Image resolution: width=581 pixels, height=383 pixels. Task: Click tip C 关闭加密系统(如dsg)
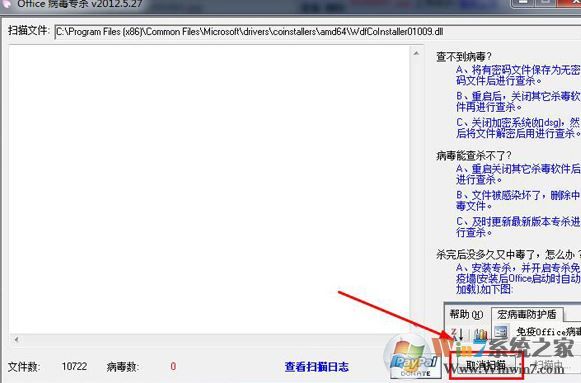pos(518,128)
